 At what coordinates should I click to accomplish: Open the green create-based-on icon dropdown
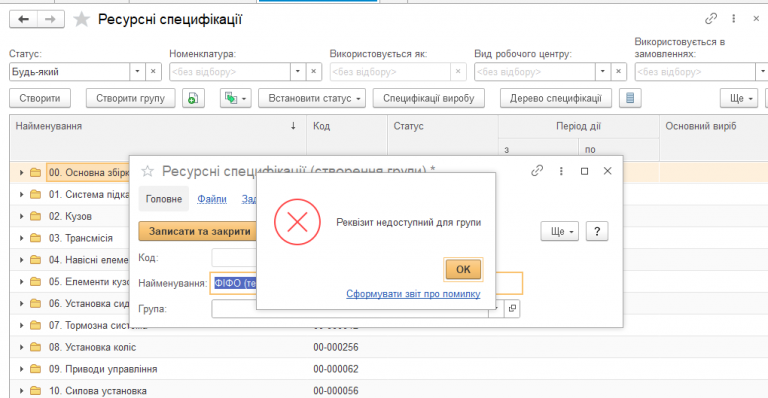(x=236, y=98)
